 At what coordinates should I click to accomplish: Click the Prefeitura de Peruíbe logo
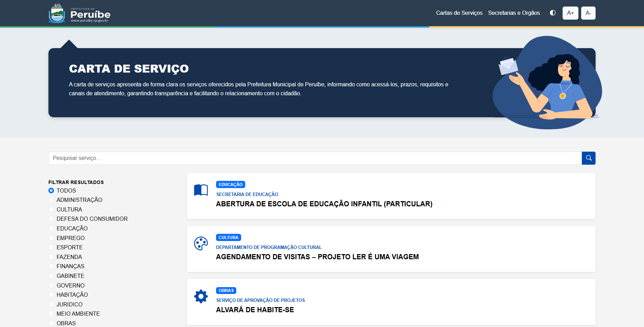[79, 13]
